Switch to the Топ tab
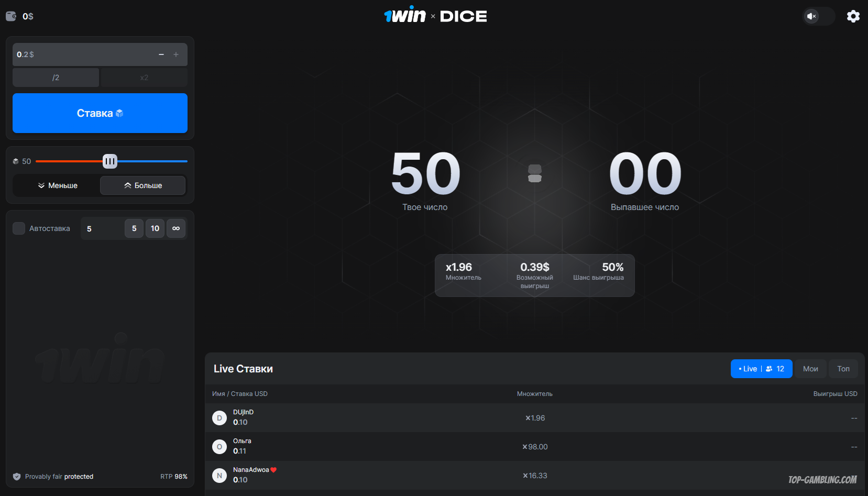This screenshot has height=496, width=868. [843, 369]
